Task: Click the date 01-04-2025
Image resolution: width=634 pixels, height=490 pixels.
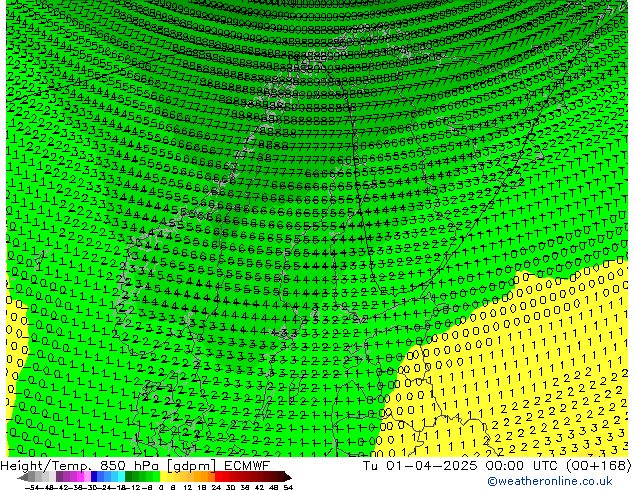Action: pyautogui.click(x=431, y=466)
